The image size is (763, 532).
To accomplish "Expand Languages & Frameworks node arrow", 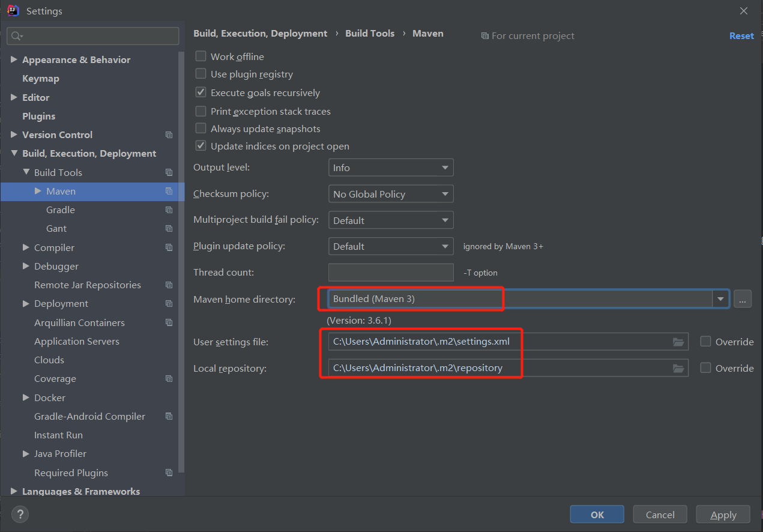I will coord(14,491).
